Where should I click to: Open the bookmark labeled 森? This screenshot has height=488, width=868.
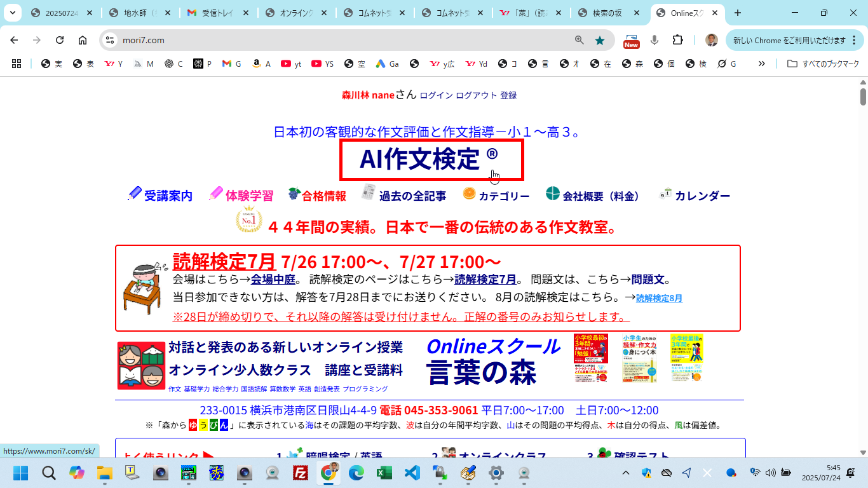click(x=632, y=64)
